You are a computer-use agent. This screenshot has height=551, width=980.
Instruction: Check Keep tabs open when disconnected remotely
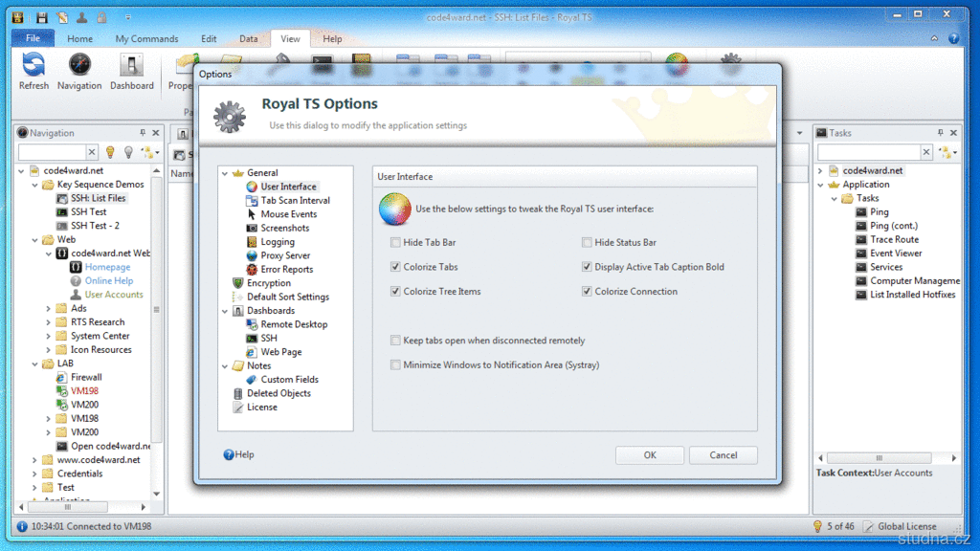coord(395,341)
